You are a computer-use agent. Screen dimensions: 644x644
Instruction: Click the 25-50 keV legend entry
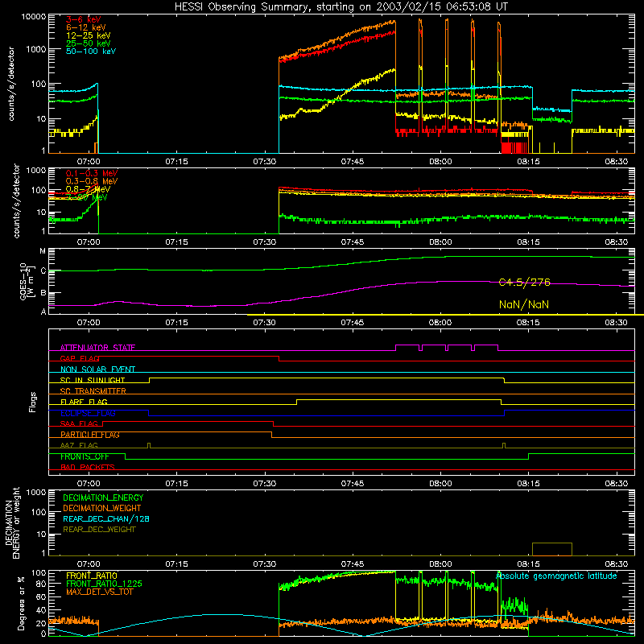pos(89,43)
